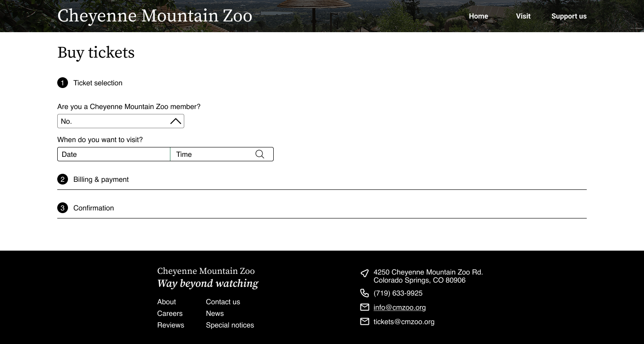Click the info@cmzoo.org email link
This screenshot has width=644, height=344.
point(399,307)
